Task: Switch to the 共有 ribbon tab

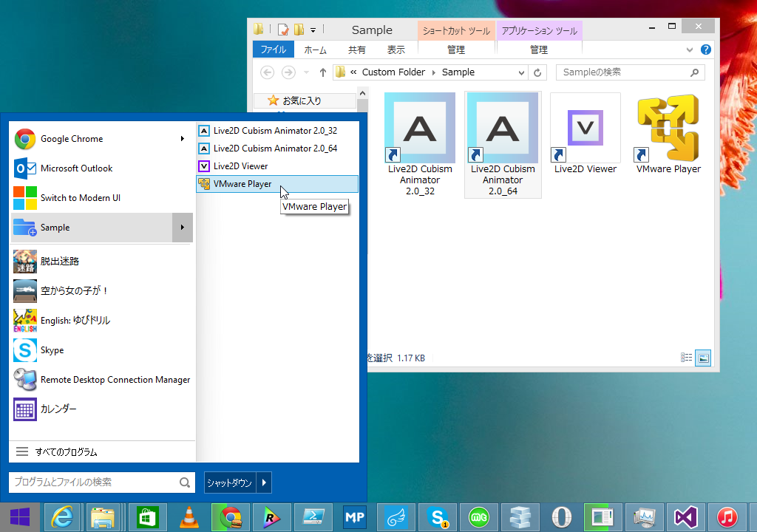Action: pos(357,50)
